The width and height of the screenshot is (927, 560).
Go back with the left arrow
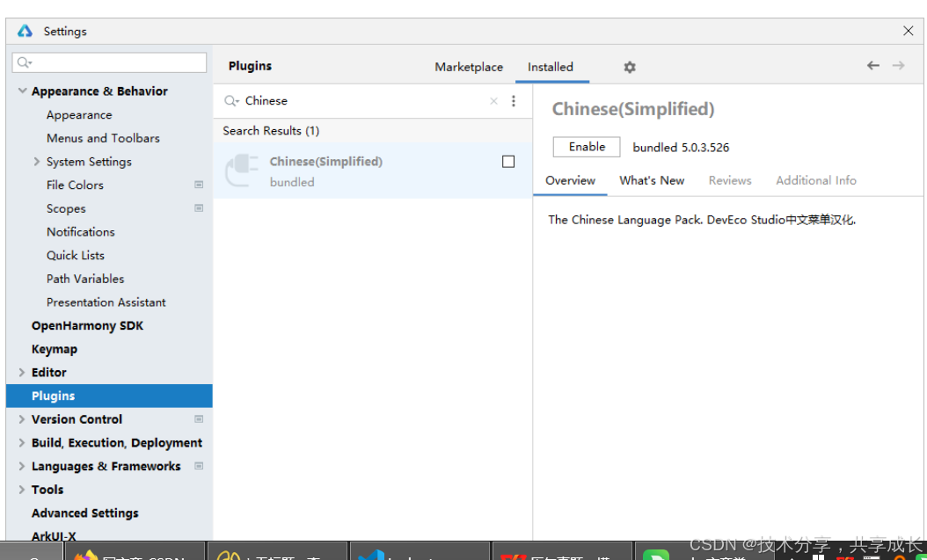click(x=873, y=66)
